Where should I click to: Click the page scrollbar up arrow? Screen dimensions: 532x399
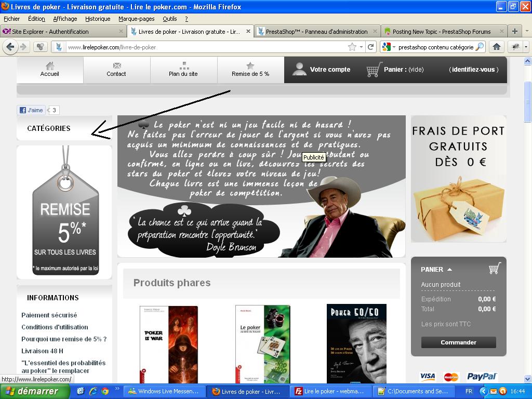pos(528,61)
